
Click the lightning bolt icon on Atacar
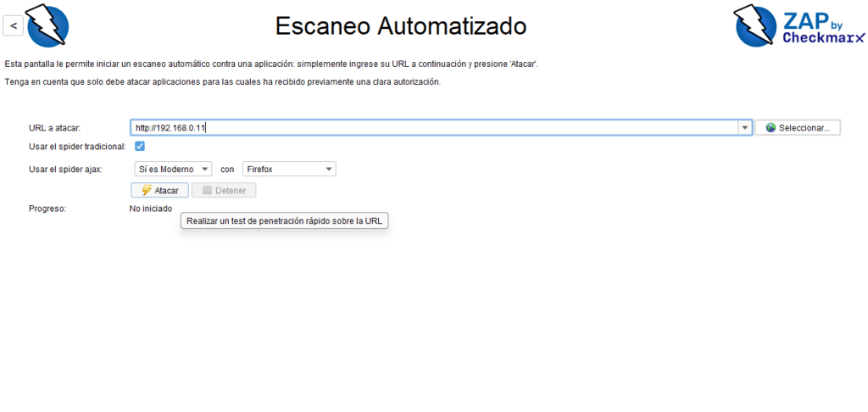[x=147, y=191]
